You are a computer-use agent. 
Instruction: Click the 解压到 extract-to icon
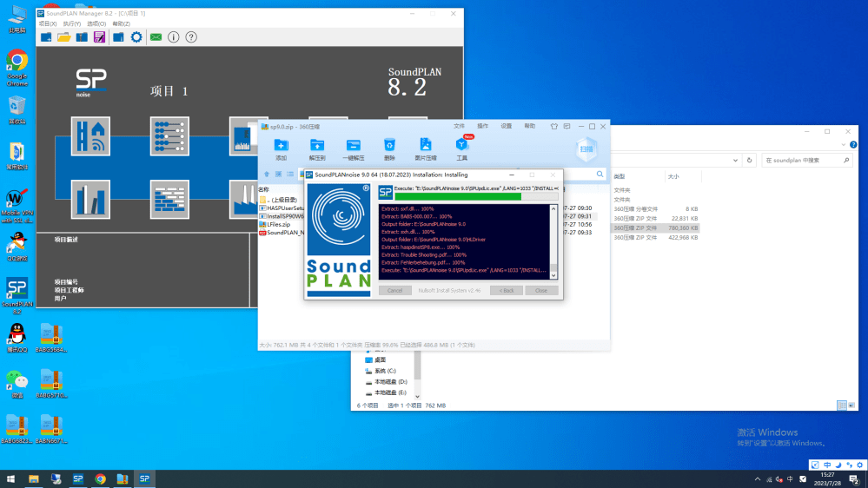click(317, 148)
